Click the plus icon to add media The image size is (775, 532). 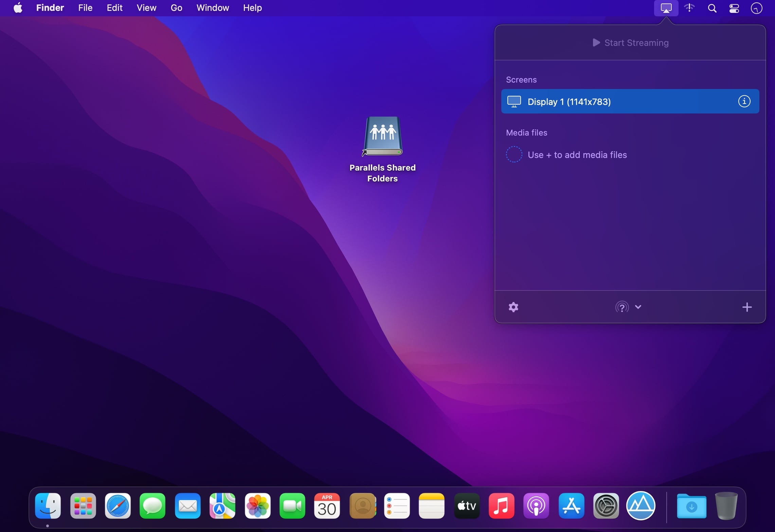747,307
